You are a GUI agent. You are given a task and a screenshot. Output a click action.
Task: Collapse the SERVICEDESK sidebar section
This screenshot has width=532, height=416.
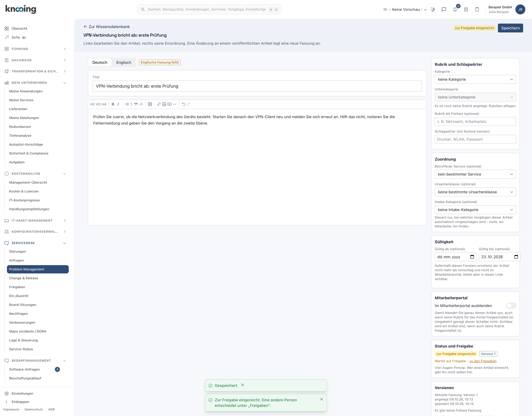coord(35,243)
